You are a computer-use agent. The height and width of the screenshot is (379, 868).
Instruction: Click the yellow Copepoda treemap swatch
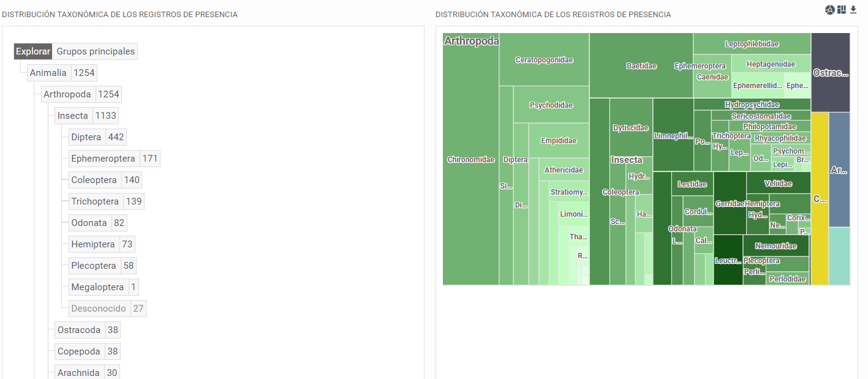coord(820,198)
